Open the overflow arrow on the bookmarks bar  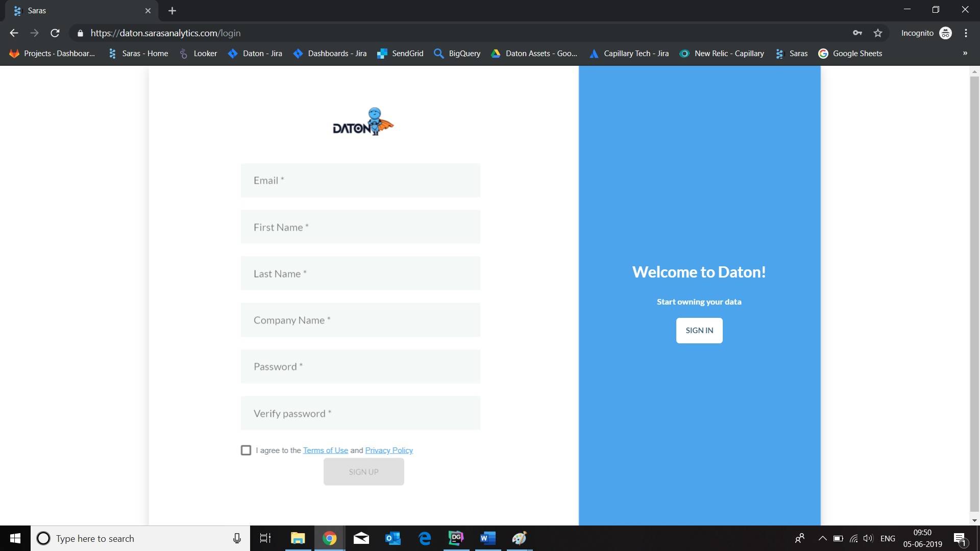click(965, 53)
